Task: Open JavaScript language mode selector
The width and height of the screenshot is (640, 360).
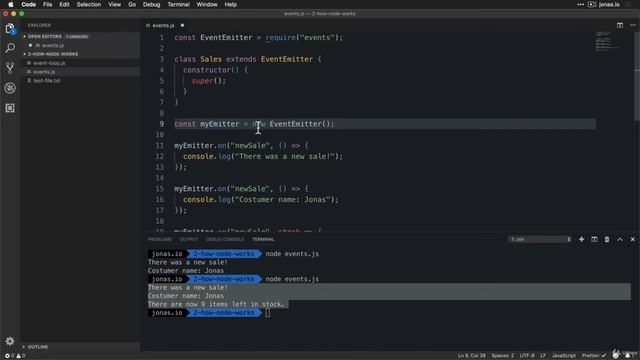Action: click(563, 356)
